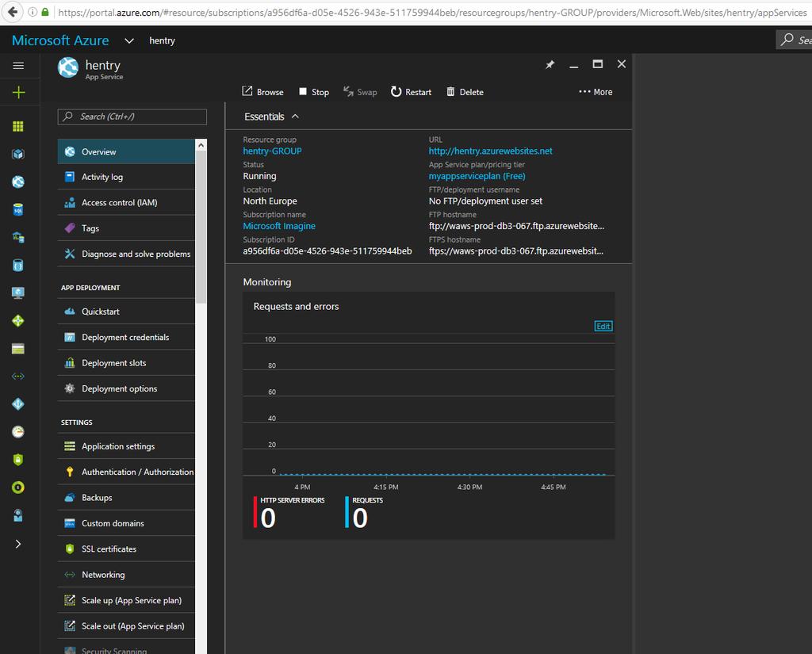
Task: Click the hentry breadcrumb in top bar
Action: coord(162,40)
